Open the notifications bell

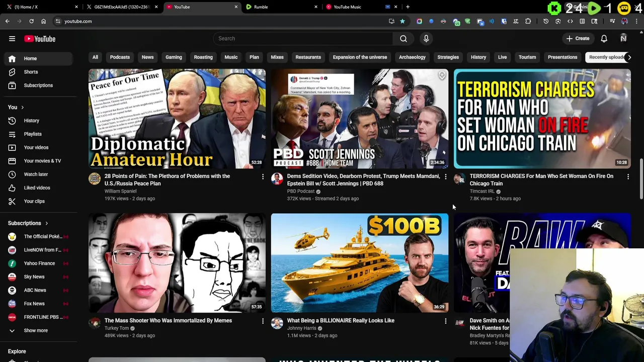tap(604, 38)
